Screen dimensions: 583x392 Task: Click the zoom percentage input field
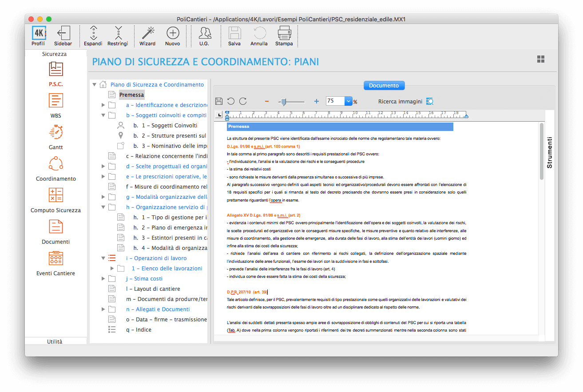point(335,101)
